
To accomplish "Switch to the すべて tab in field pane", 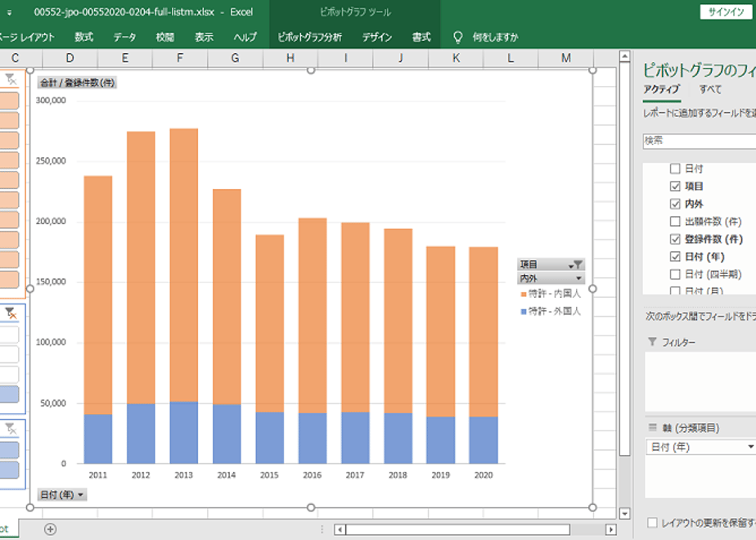I will point(710,89).
